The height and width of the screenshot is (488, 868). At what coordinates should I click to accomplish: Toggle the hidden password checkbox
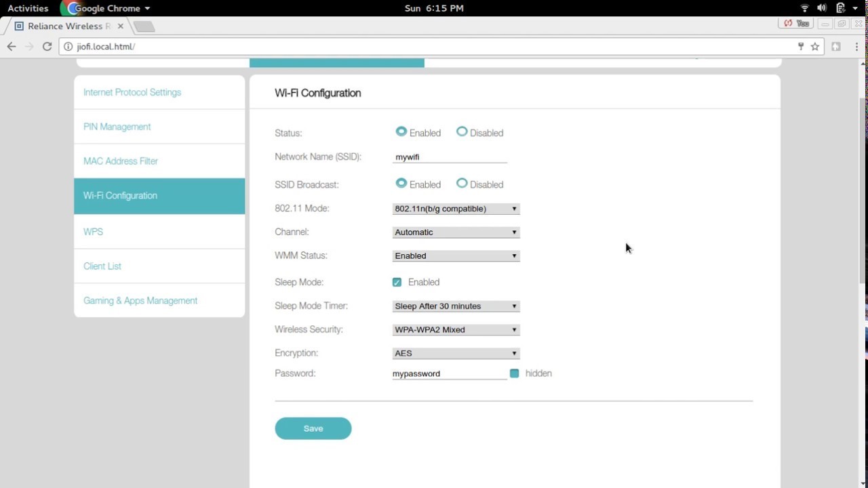[x=514, y=373]
